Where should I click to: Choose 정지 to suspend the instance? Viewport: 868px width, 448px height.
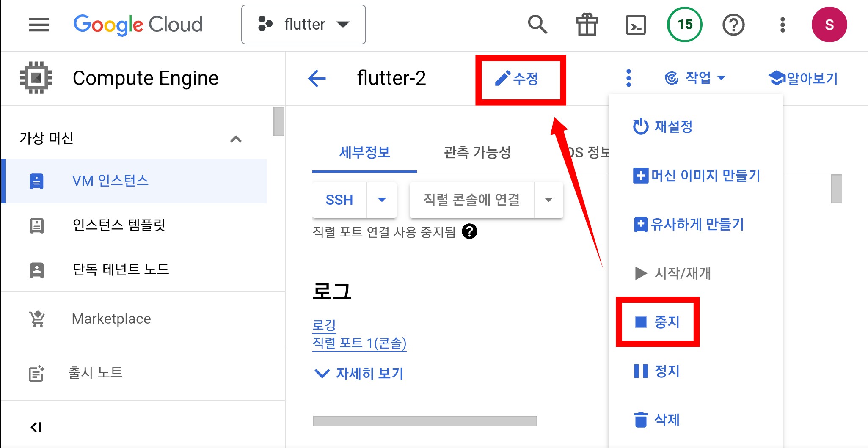click(x=696, y=371)
